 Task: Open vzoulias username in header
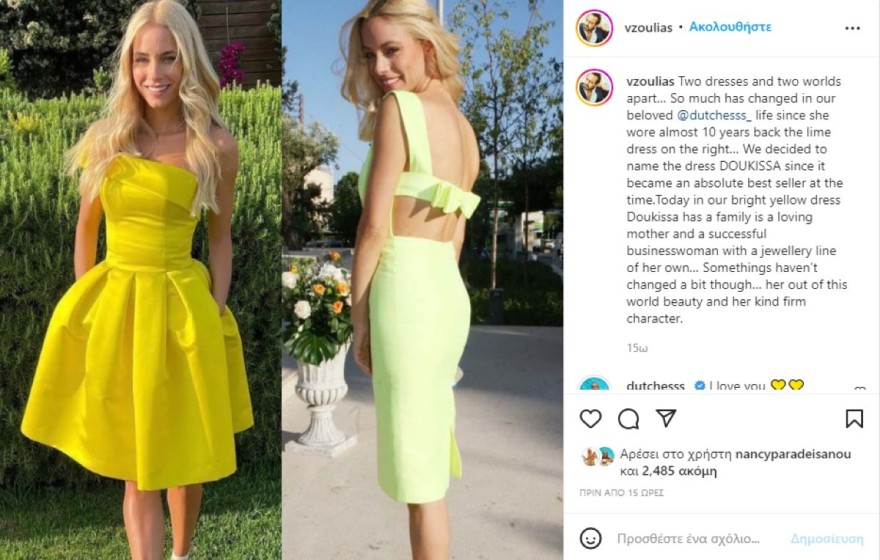click(x=648, y=27)
